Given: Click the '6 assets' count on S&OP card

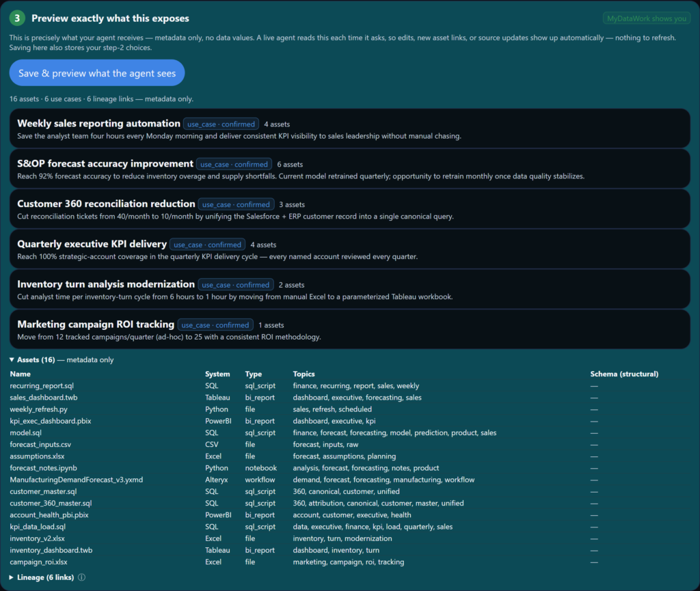Looking at the screenshot, I should tap(290, 165).
